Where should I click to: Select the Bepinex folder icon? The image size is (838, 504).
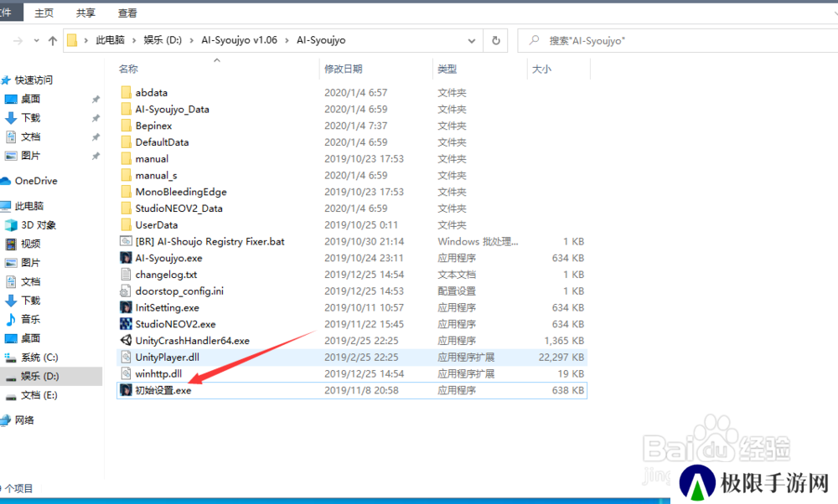point(127,126)
